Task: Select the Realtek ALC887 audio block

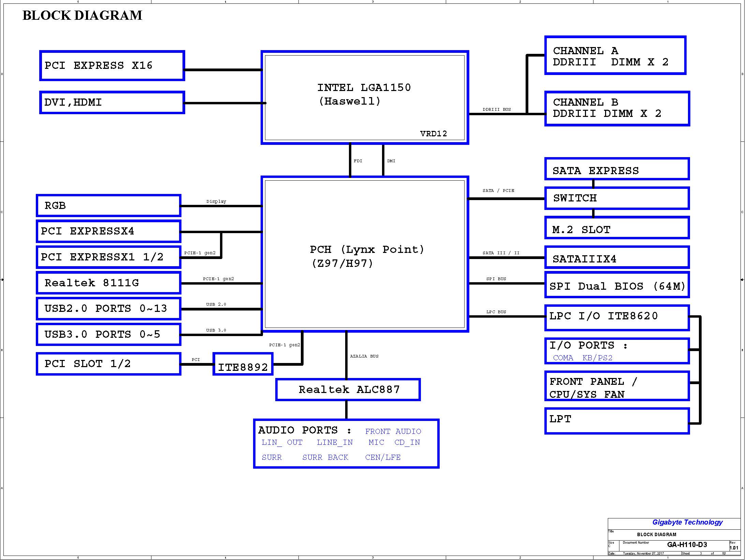Action: click(348, 390)
